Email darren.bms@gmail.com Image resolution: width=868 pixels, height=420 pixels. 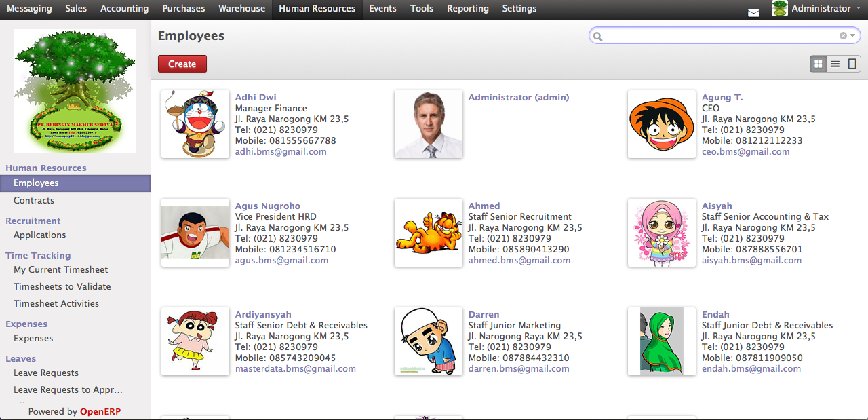(x=519, y=368)
